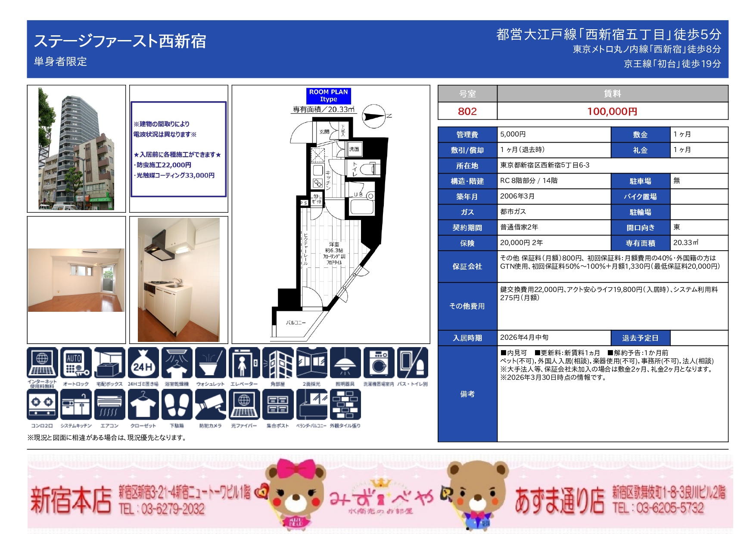Click the 照明器具 ceiling light icon
Screen dimensions: 756x534
pyautogui.click(x=345, y=363)
